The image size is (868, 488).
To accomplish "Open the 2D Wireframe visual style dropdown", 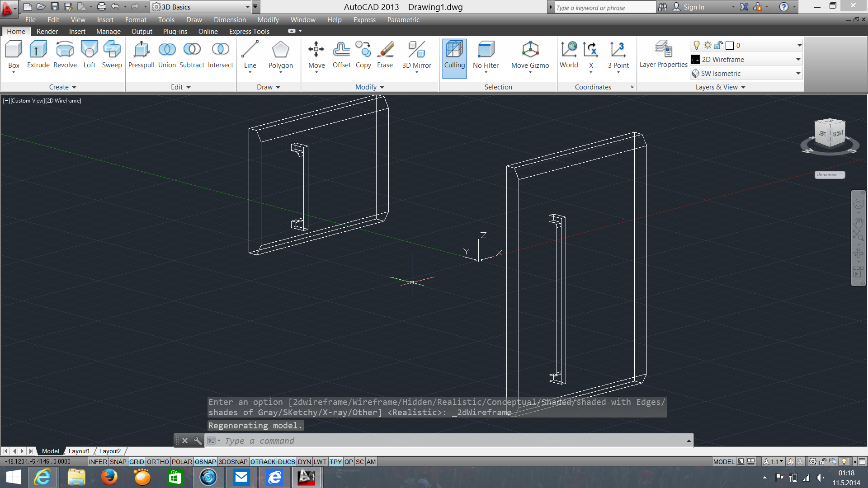I will (x=798, y=60).
